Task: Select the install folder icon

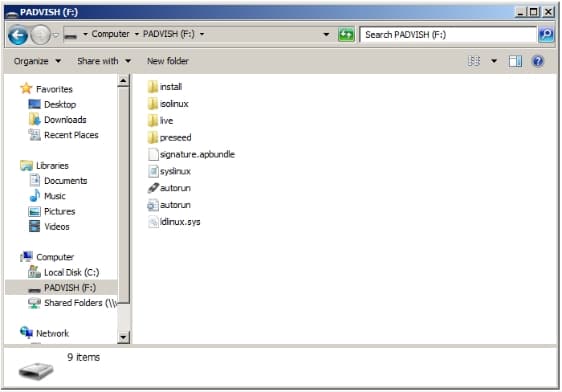Action: coord(153,87)
